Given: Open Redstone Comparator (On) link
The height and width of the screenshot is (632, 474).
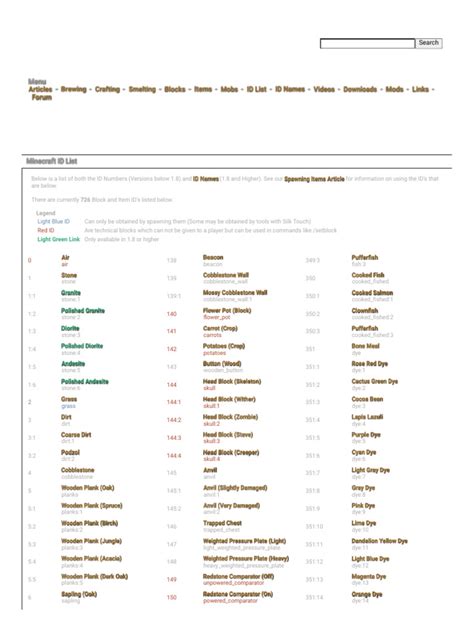Looking at the screenshot, I should [x=238, y=595].
